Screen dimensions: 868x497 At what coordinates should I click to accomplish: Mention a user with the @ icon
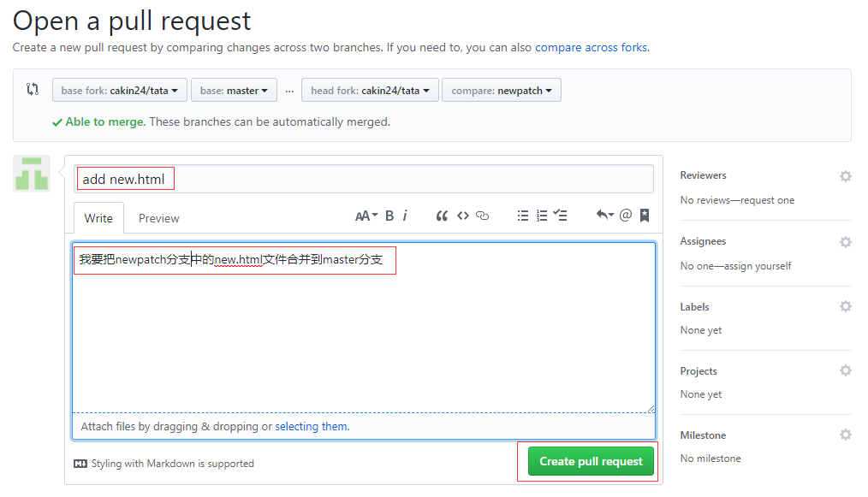pos(626,215)
